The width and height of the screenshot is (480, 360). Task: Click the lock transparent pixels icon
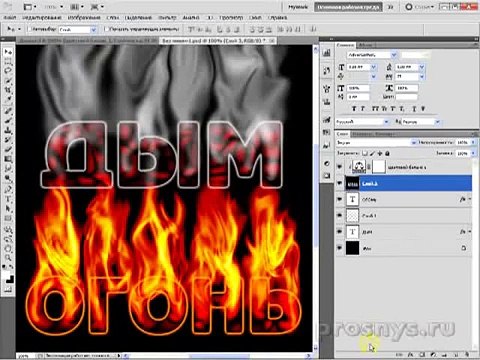tap(365, 153)
